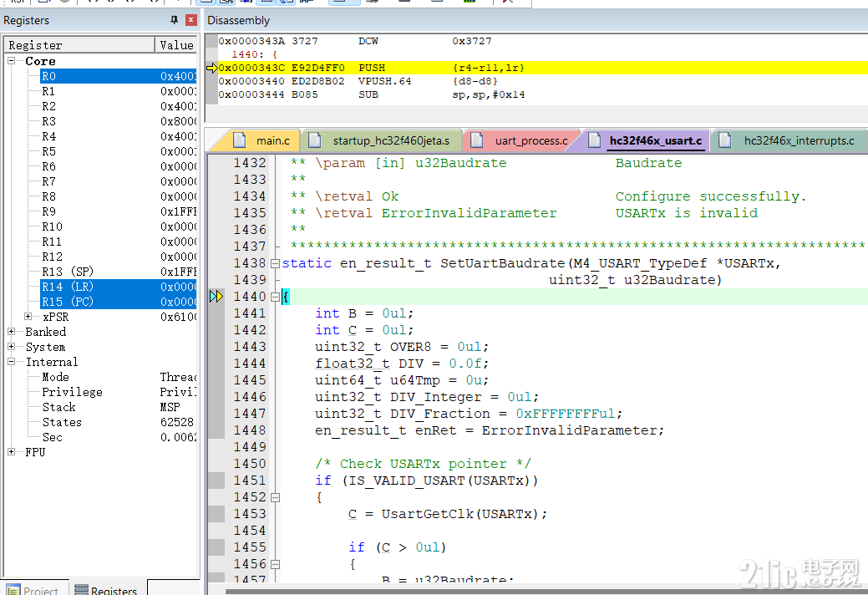Screen dimensions: 868x595
Task: Select the R13 (SP) register row
Action: pyautogui.click(x=119, y=272)
